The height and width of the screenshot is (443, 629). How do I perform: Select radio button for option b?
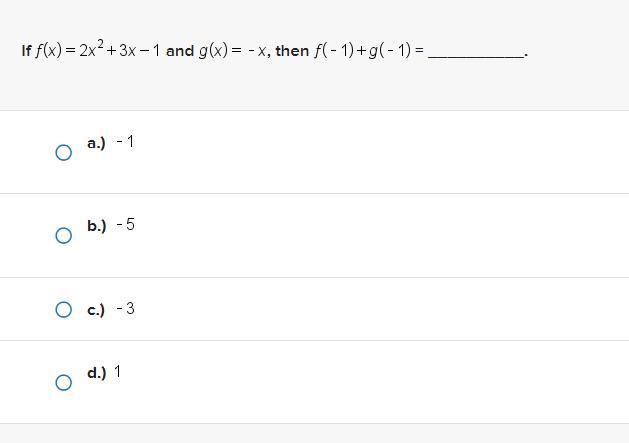[63, 236]
